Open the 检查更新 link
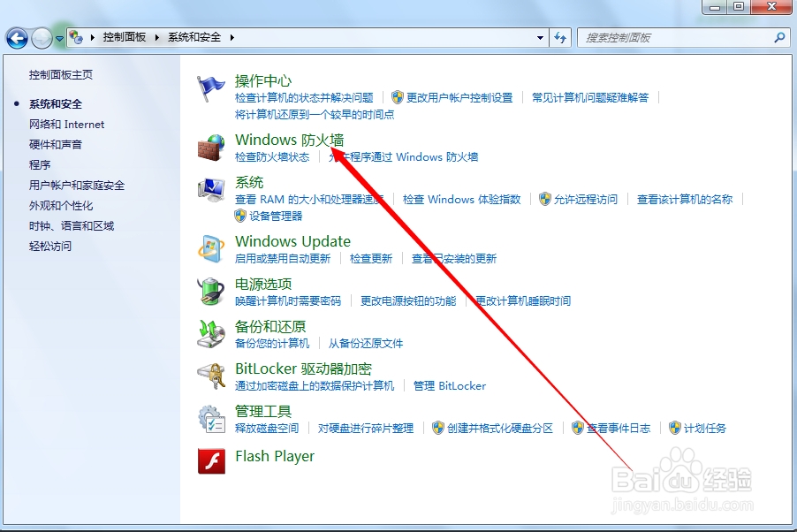This screenshot has height=532, width=797. 371,258
